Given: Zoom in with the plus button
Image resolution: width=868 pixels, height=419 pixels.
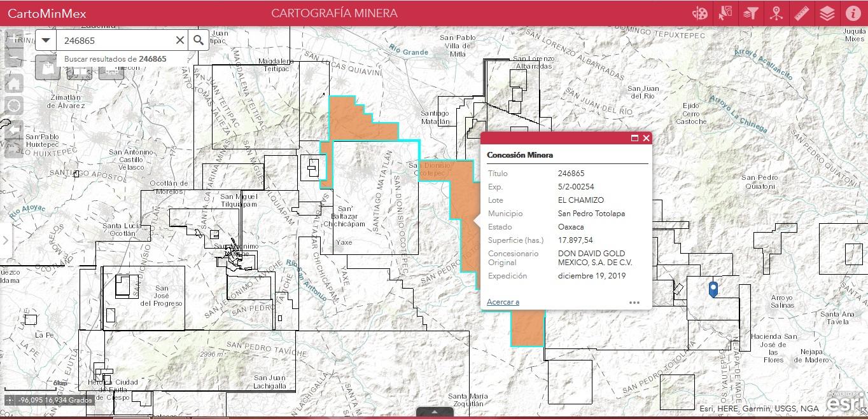Looking at the screenshot, I should pyautogui.click(x=14, y=38).
